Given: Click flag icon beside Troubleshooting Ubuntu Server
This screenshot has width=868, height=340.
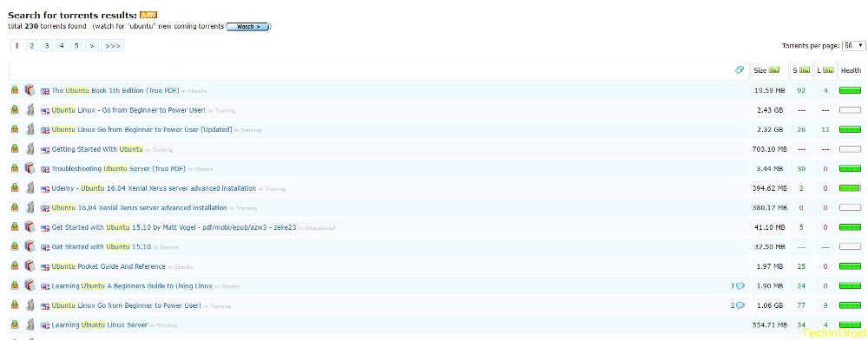Looking at the screenshot, I should (x=45, y=169).
